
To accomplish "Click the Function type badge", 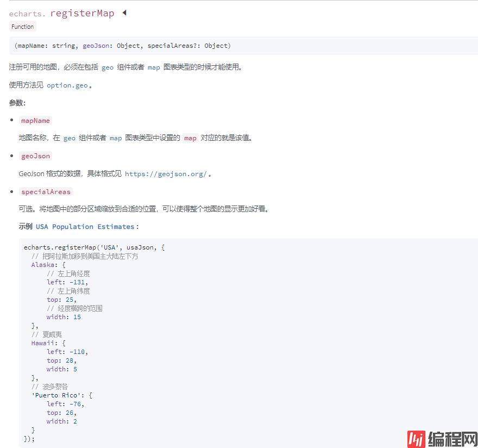I will 22,27.
